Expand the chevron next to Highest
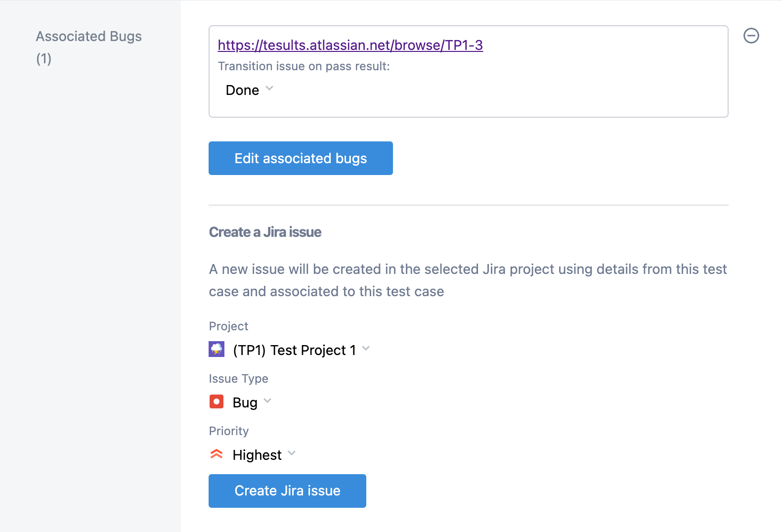 (292, 453)
